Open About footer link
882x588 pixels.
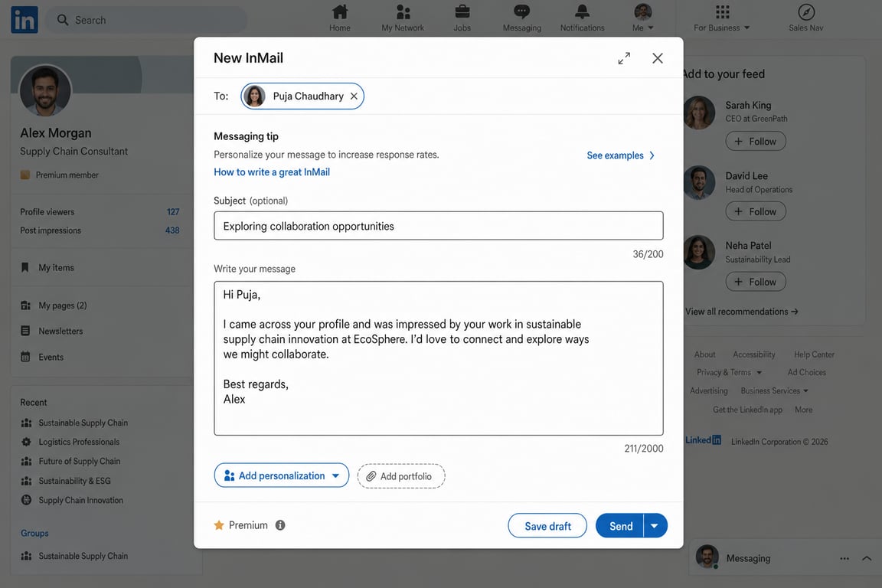click(705, 354)
